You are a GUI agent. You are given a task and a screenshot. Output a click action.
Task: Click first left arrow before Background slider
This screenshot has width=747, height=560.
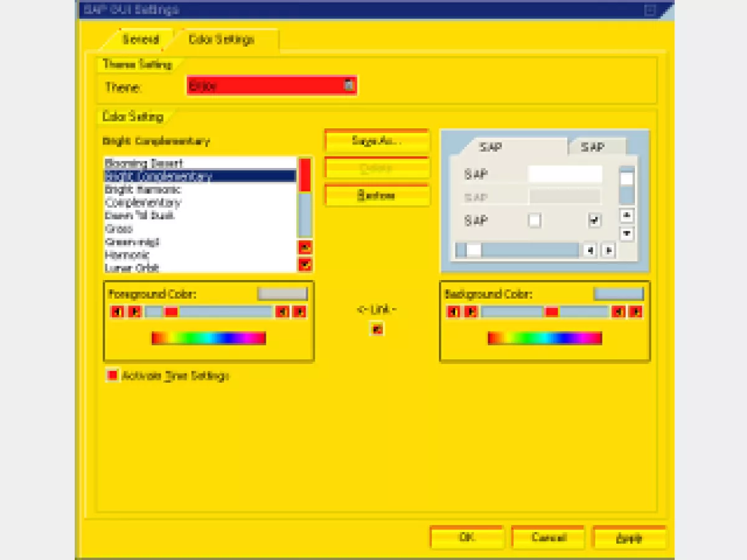[x=454, y=312]
